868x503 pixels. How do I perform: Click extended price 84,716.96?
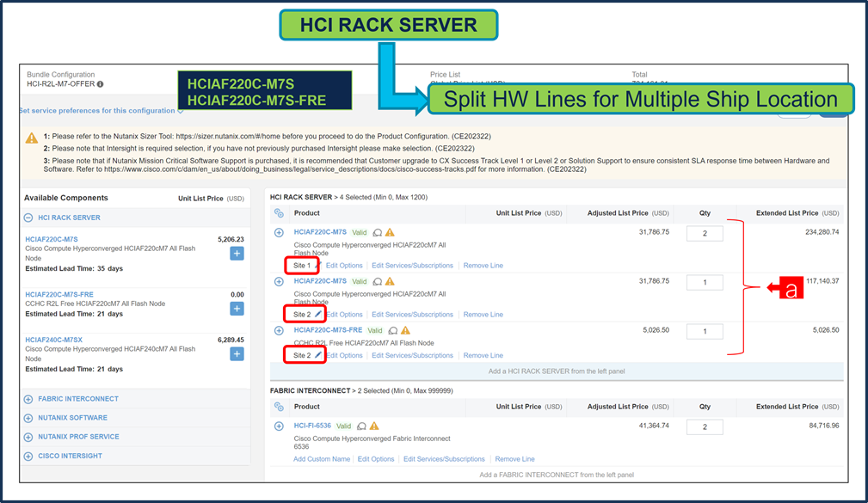click(824, 426)
